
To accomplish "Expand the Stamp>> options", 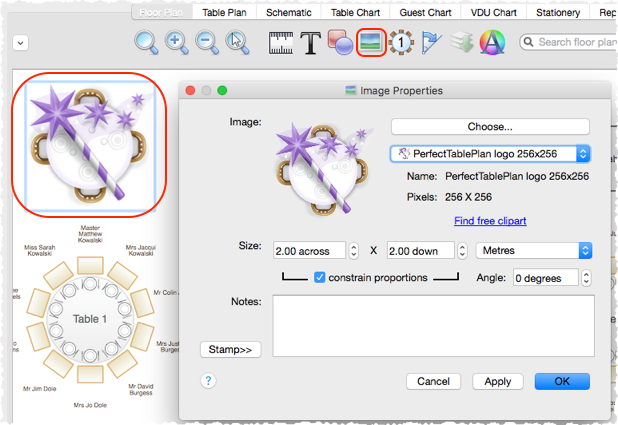I will click(x=230, y=349).
